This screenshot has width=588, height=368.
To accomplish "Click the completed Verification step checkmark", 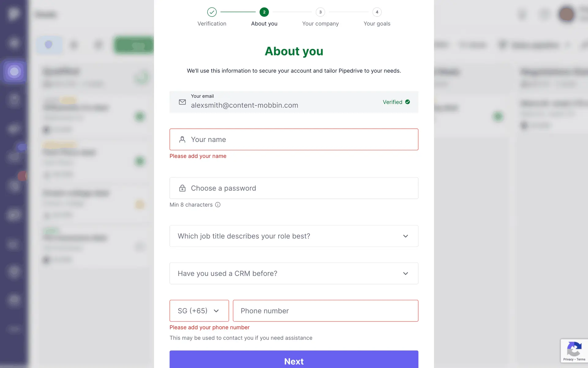I will tap(212, 12).
